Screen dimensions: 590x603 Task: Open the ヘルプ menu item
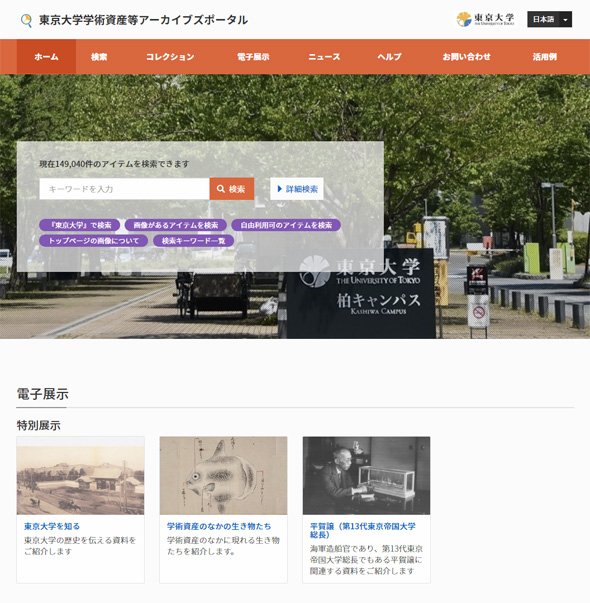[x=389, y=57]
